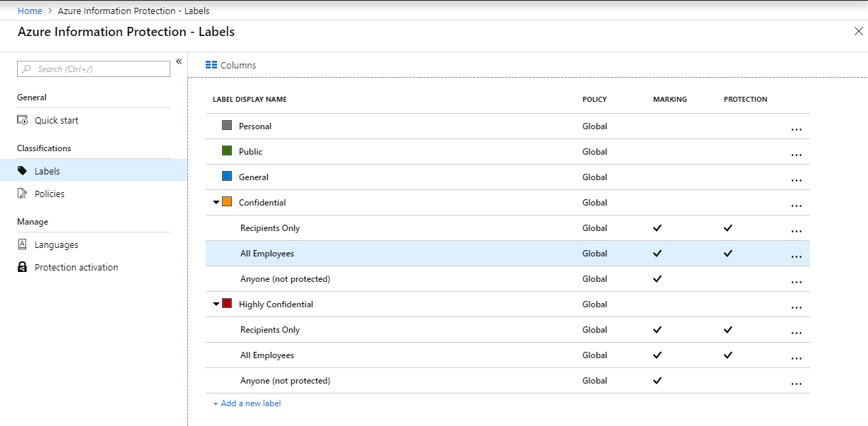868x426 pixels.
Task: Click the search magnifier icon
Action: tap(27, 69)
